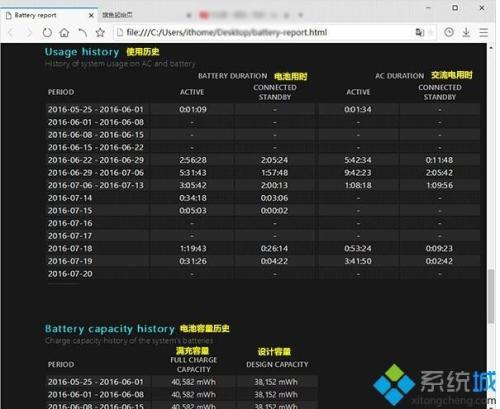Image resolution: width=500 pixels, height=409 pixels.
Task: Click the vertical scrollbar thumb
Action: [491, 296]
